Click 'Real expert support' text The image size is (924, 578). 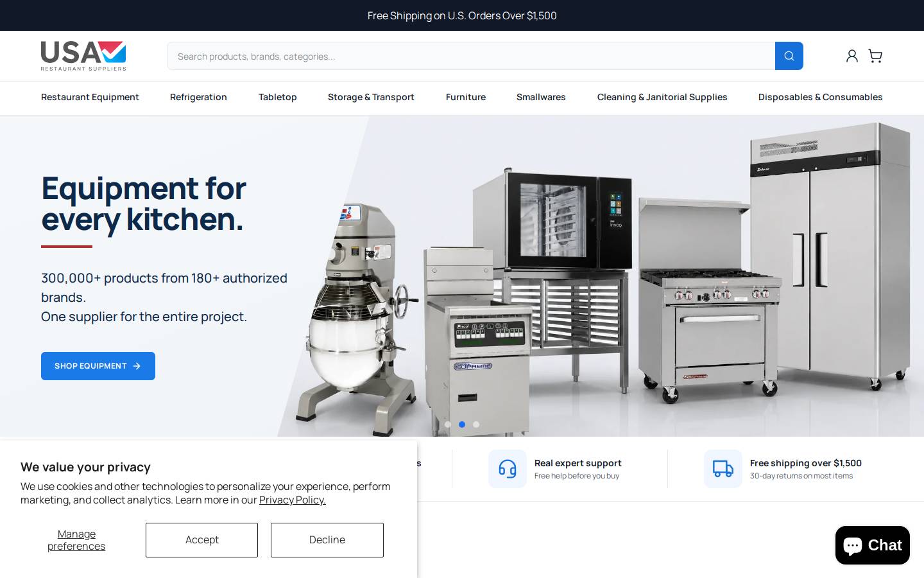point(578,463)
